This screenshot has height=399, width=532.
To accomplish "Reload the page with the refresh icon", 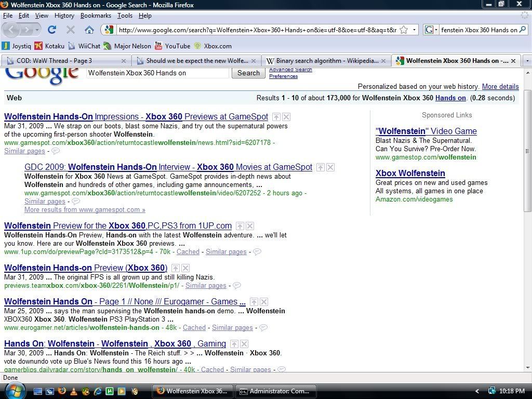I will click(52, 30).
